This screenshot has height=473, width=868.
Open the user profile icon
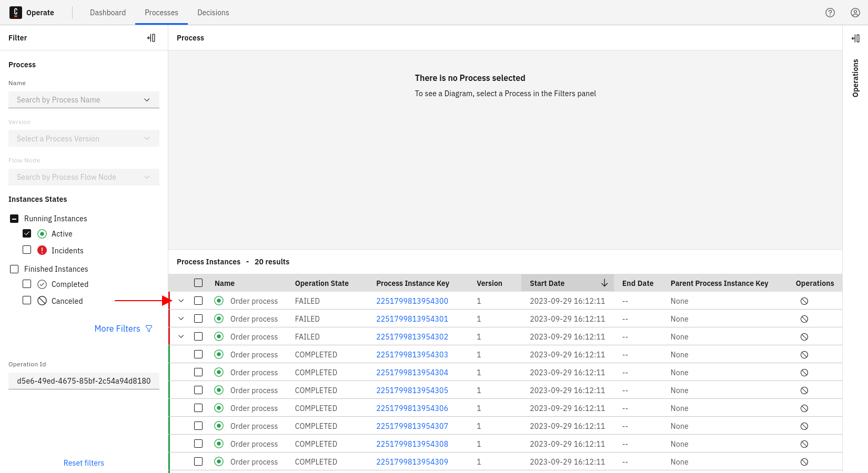click(x=855, y=13)
